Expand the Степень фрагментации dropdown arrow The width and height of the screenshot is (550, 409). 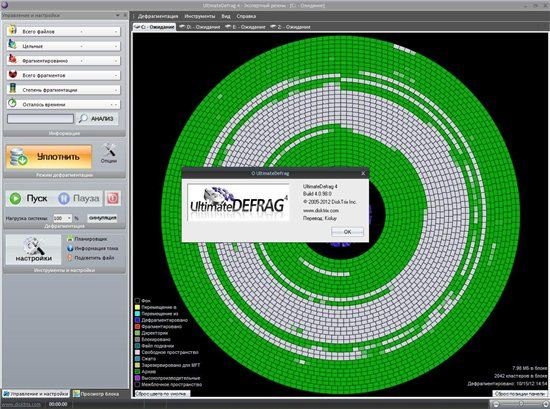116,90
